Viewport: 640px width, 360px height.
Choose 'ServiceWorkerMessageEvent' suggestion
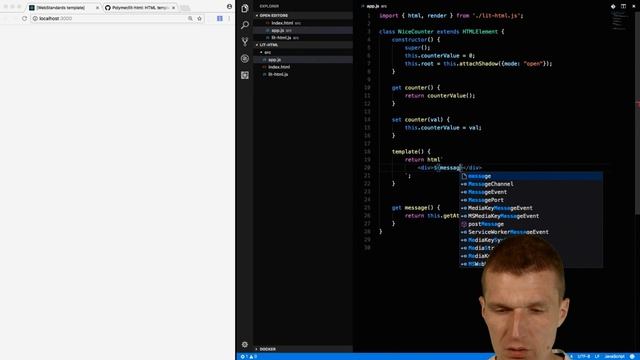531,232
